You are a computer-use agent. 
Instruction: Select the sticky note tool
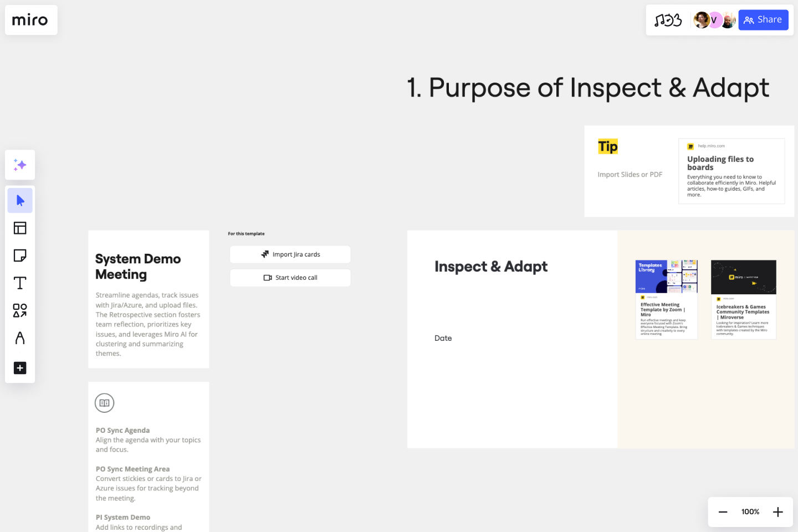[20, 255]
